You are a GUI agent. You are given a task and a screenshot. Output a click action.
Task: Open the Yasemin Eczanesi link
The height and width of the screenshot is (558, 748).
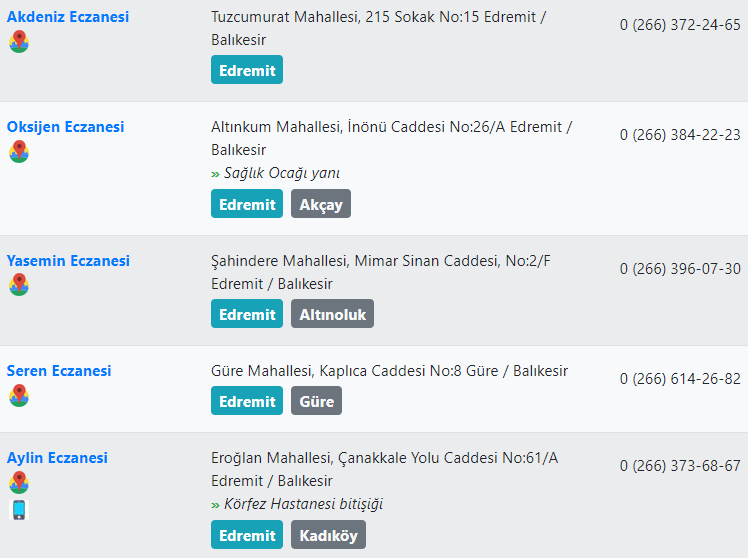(68, 261)
